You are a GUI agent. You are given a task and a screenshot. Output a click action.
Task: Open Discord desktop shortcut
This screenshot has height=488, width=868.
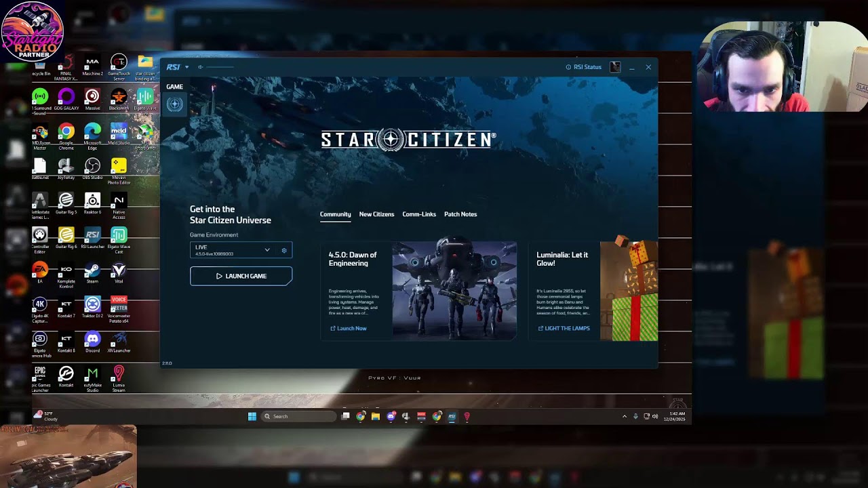pyautogui.click(x=92, y=342)
